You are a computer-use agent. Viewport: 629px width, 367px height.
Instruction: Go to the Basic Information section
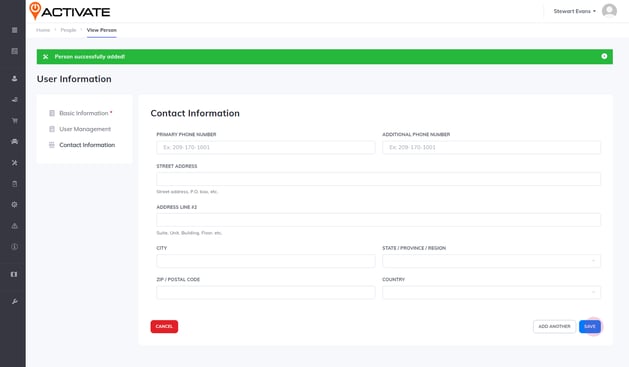(x=81, y=113)
